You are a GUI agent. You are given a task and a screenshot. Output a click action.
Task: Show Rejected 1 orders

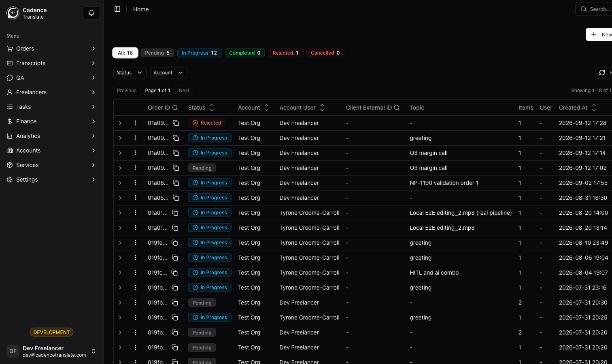(285, 53)
